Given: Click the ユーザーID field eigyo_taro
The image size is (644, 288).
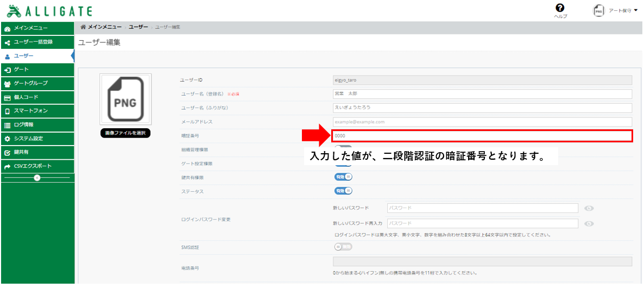Looking at the screenshot, I should [x=482, y=80].
